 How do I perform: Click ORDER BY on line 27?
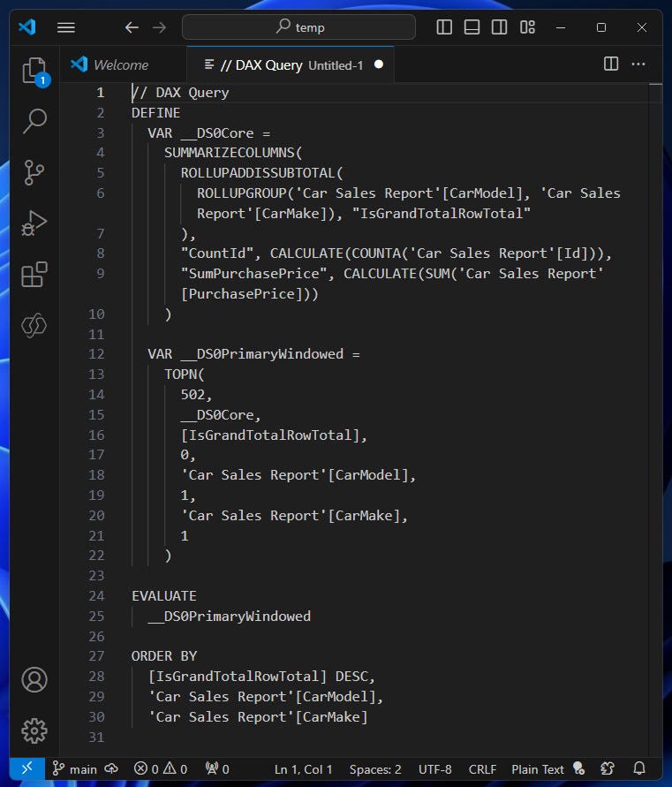tap(164, 656)
